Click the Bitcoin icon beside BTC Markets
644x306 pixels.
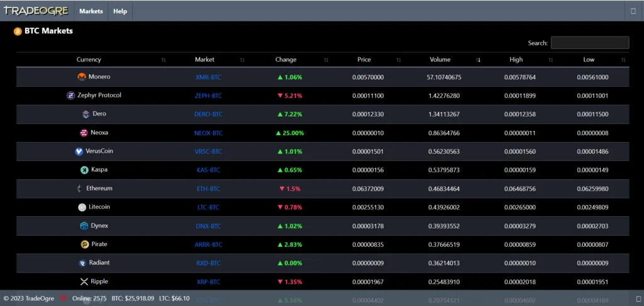(18, 31)
